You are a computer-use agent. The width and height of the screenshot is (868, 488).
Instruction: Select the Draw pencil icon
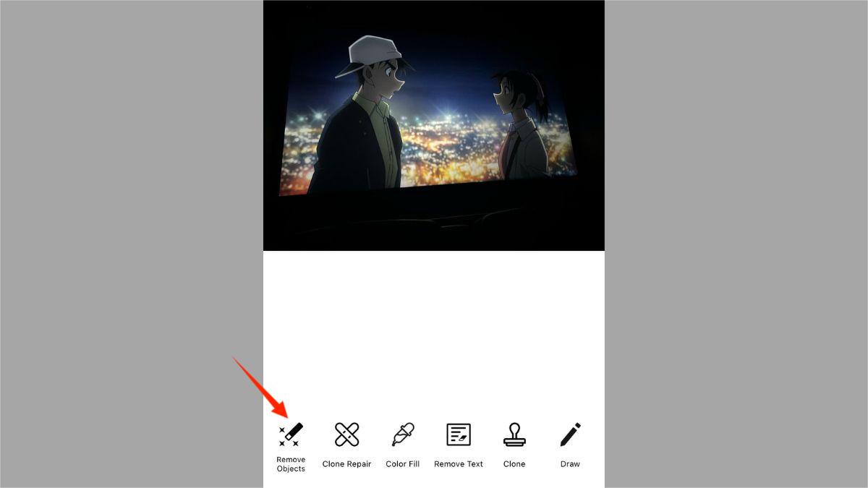coord(570,435)
